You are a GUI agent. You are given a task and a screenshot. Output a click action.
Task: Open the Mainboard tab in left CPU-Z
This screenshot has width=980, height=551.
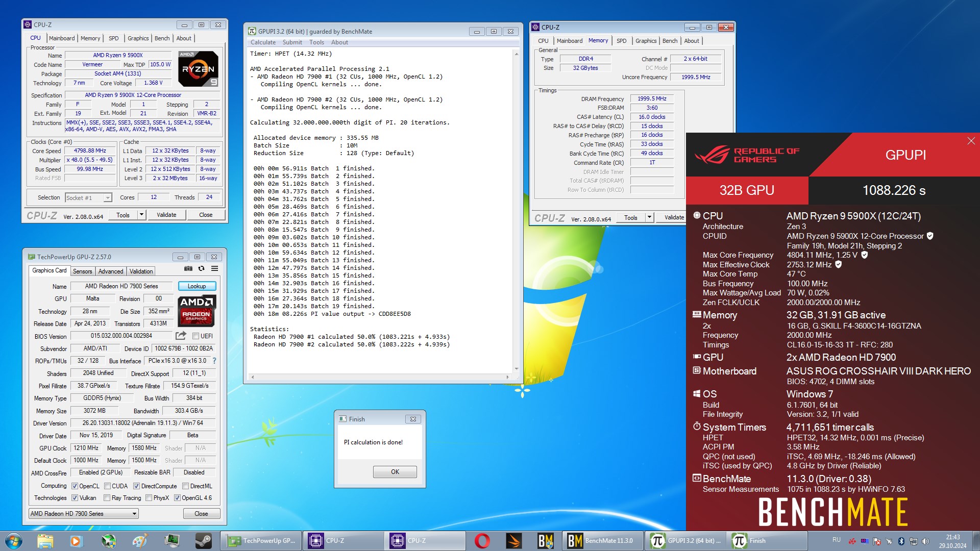[x=62, y=38]
